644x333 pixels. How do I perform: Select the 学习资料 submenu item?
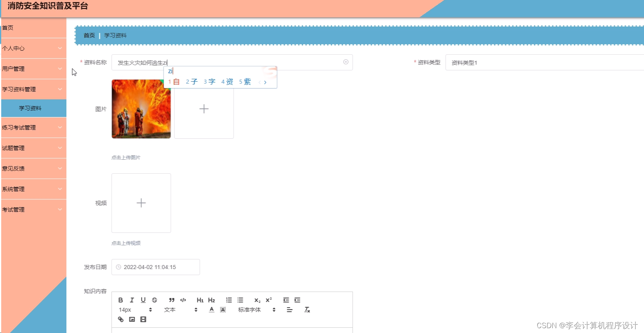click(34, 108)
